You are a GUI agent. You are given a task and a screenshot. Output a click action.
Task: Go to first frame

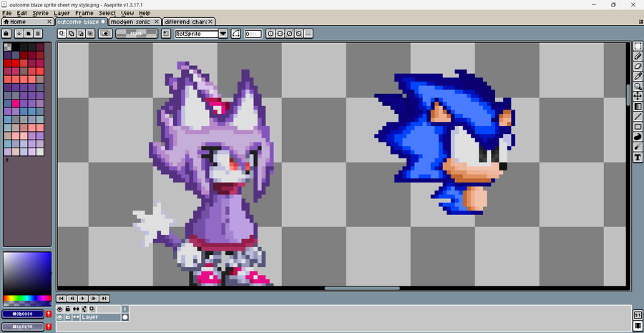point(62,299)
